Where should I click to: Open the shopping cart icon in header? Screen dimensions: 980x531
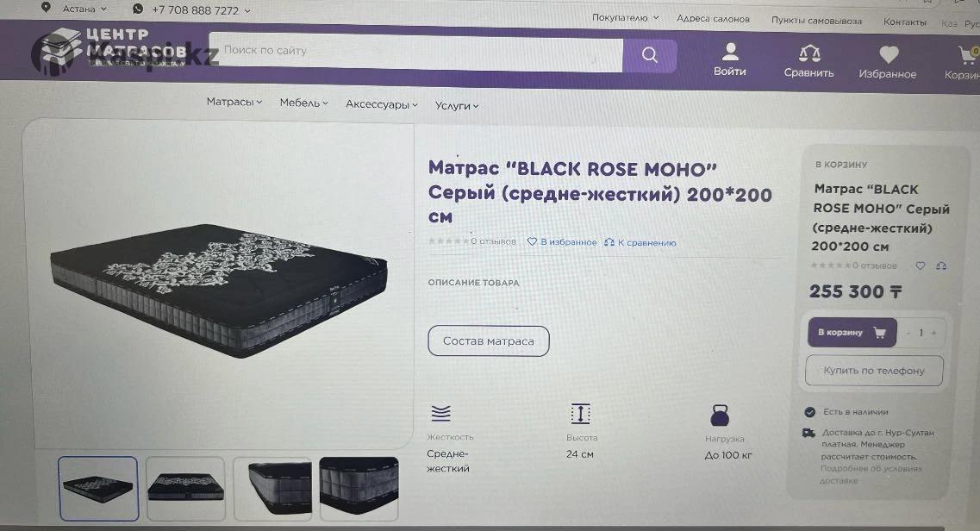[966, 56]
